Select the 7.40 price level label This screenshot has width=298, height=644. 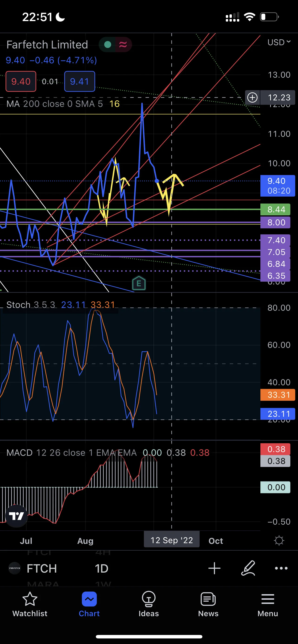pyautogui.click(x=275, y=240)
